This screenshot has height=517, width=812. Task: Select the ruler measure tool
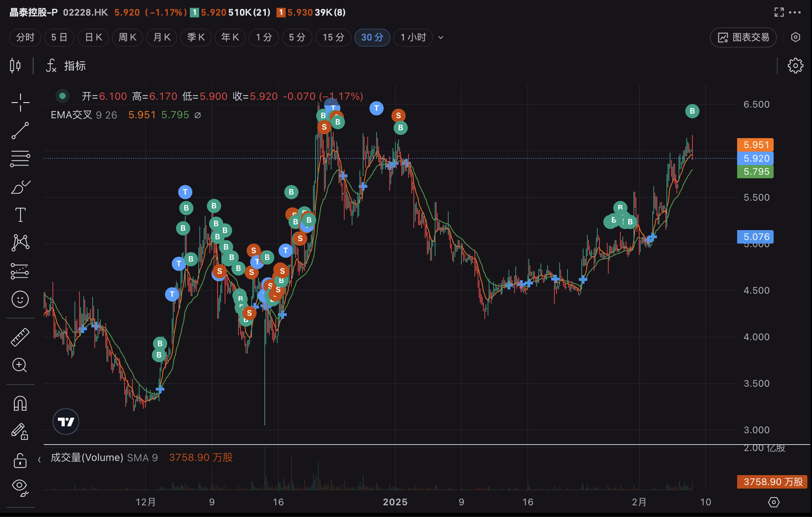20,337
